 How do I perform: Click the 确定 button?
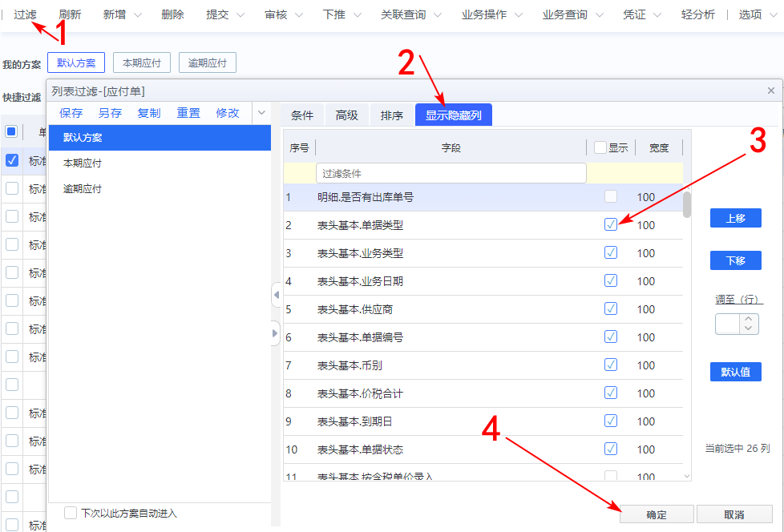pyautogui.click(x=657, y=514)
